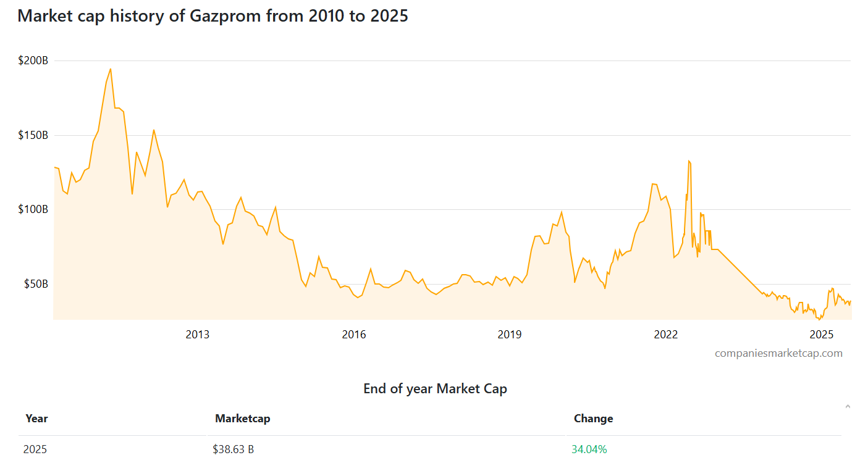Viewport: 868px width, 463px height.
Task: Click the $38.63 B market cap value
Action: coord(234,449)
